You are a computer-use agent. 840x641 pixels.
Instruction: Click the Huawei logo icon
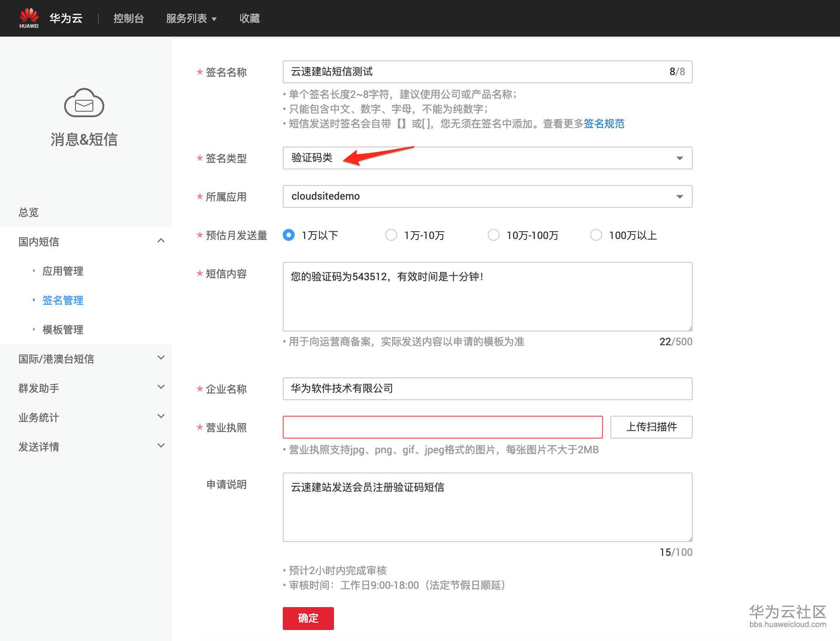(29, 18)
